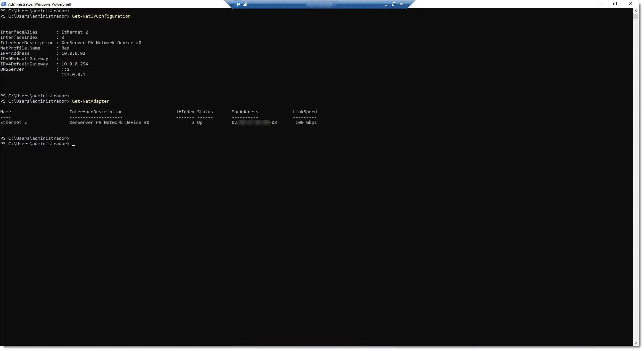
Task: Click the Status column header
Action: (205, 112)
